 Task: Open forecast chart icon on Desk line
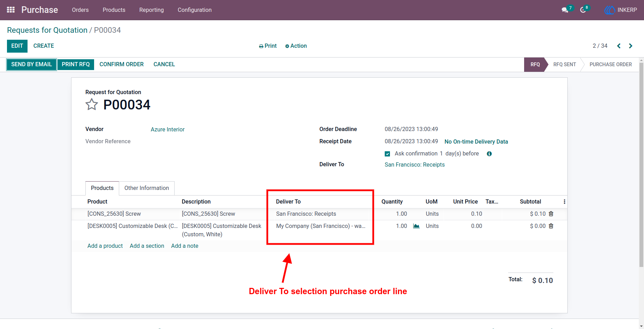[x=416, y=226]
